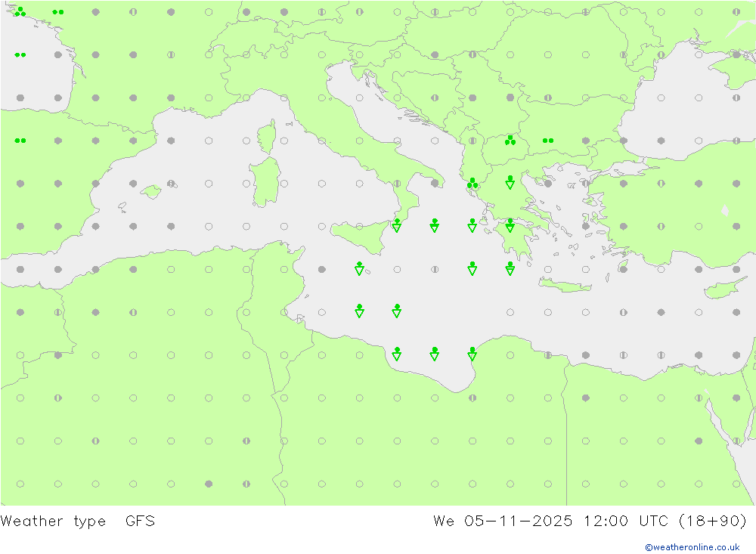The height and width of the screenshot is (554, 756).
Task: Click the green shower symbol over the Peloponnese
Action: (x=510, y=225)
